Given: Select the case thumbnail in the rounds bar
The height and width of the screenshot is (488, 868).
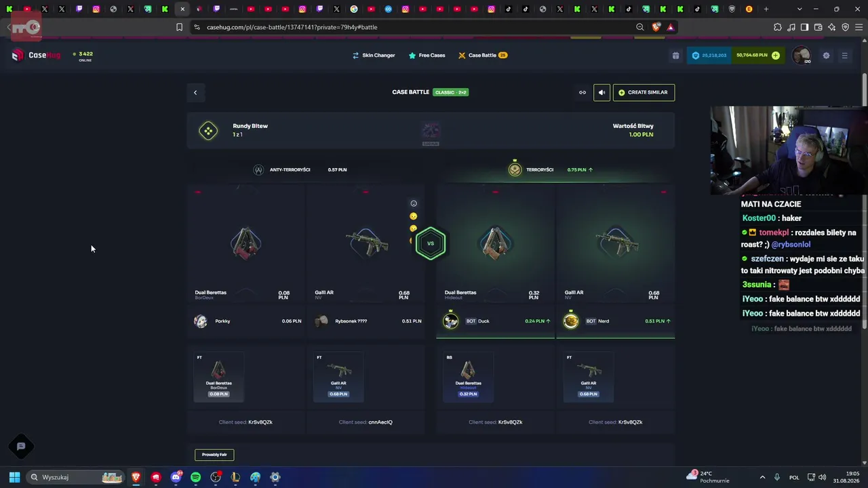Looking at the screenshot, I should (431, 131).
